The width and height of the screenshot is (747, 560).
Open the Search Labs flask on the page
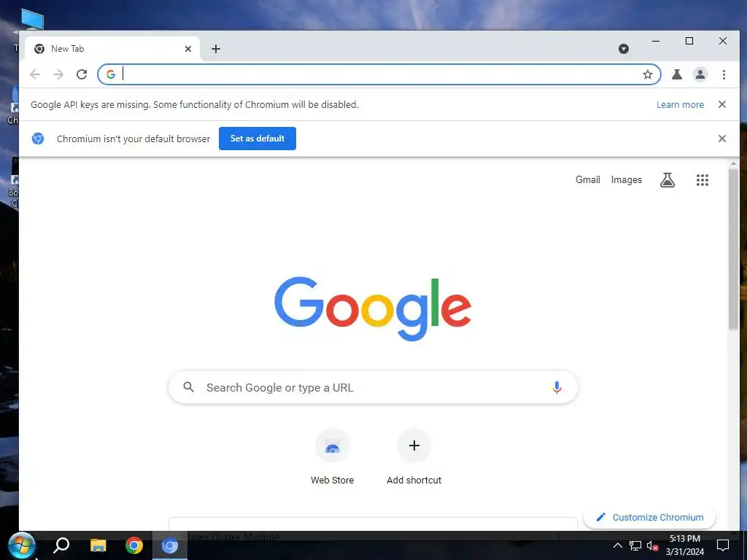pos(667,180)
